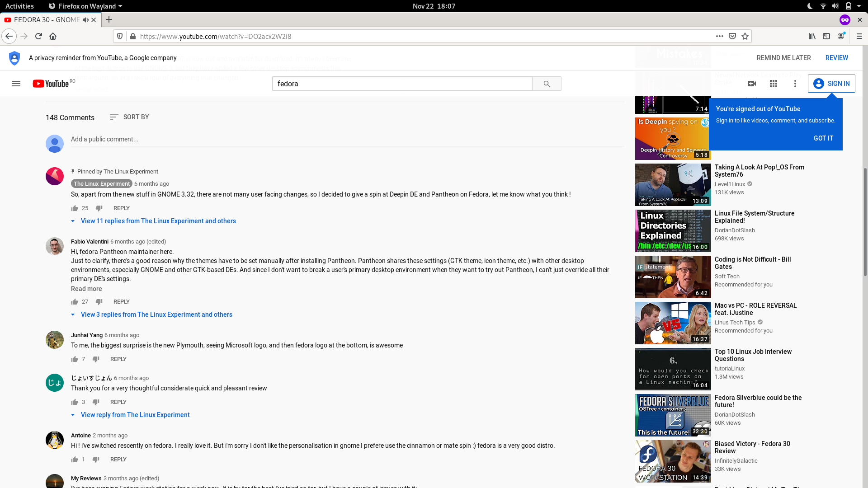
Task: Open Biased Victory - Fedora 30 Review title
Action: coord(752,447)
